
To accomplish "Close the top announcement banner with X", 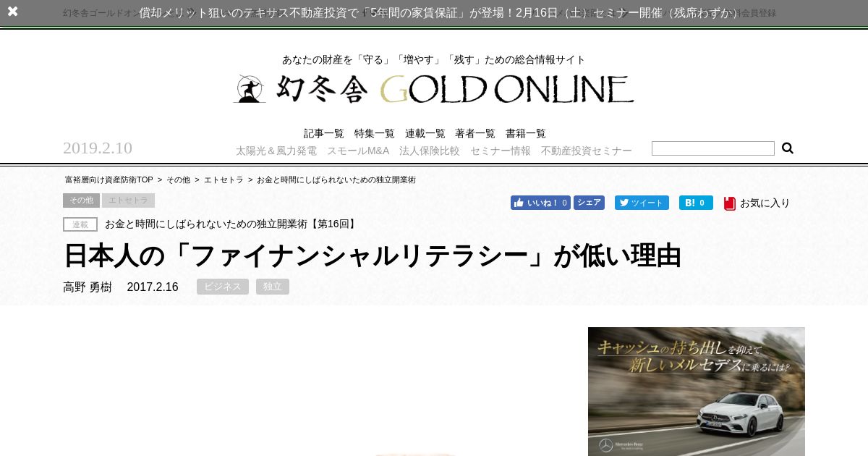I will tap(12, 12).
